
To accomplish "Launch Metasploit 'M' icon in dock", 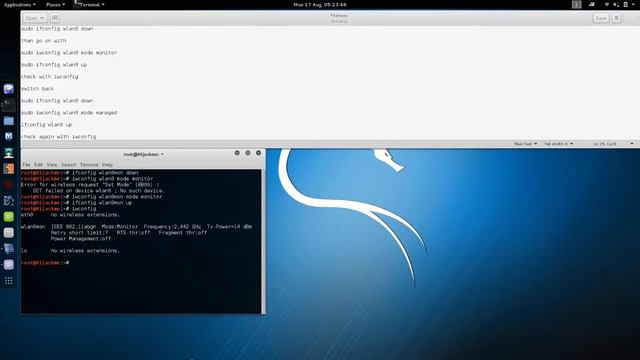I will [x=9, y=136].
